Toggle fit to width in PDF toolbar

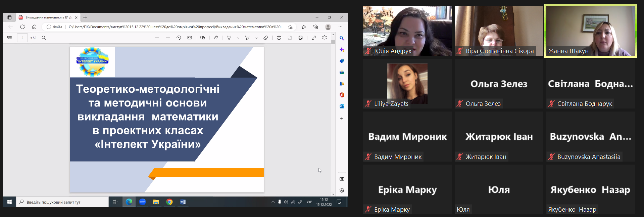point(190,38)
